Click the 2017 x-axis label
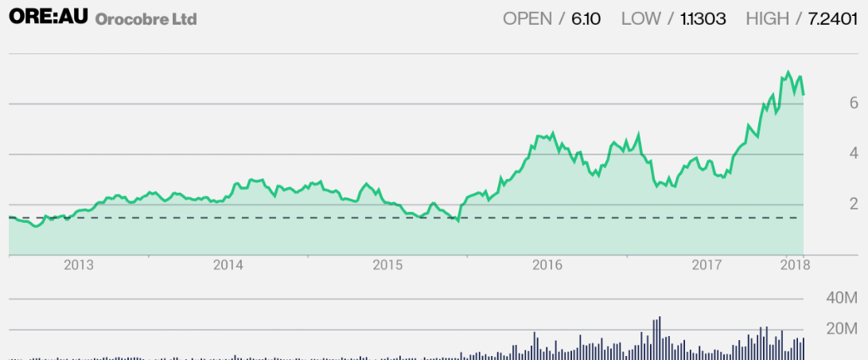 pos(707,265)
